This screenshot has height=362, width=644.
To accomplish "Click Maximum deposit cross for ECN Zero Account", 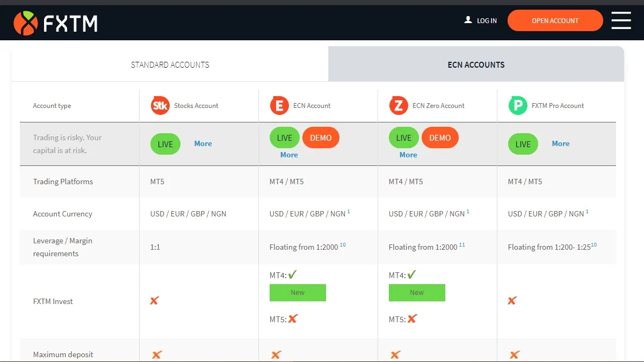I will click(395, 354).
